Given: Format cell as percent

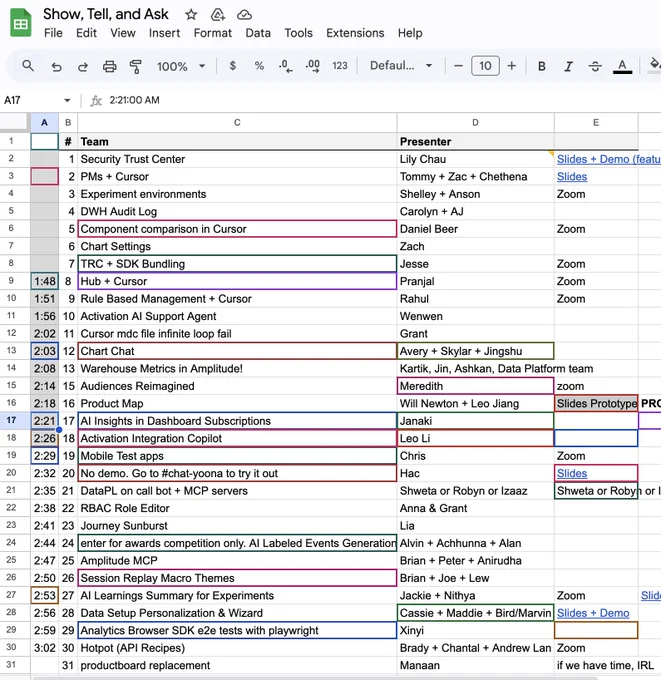Looking at the screenshot, I should 259,66.
